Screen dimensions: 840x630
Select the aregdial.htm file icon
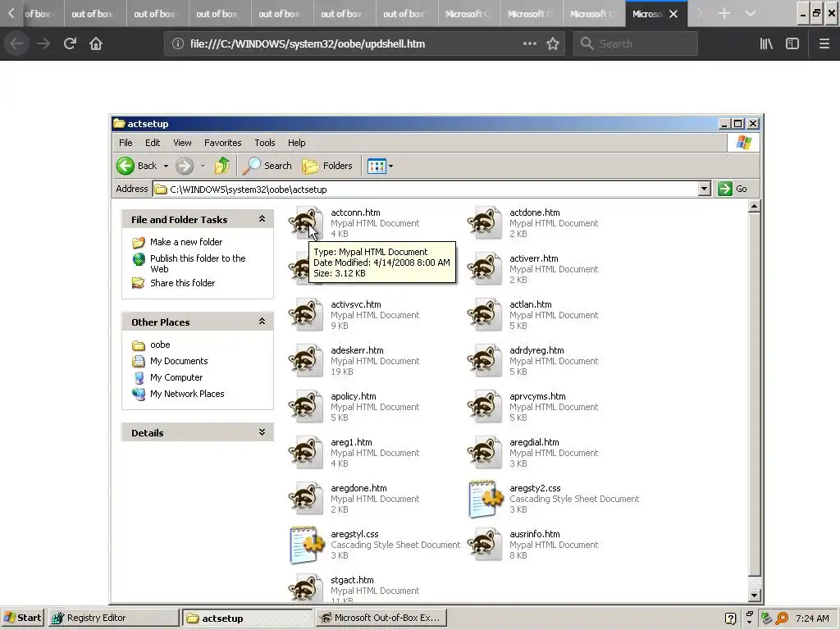pyautogui.click(x=485, y=453)
